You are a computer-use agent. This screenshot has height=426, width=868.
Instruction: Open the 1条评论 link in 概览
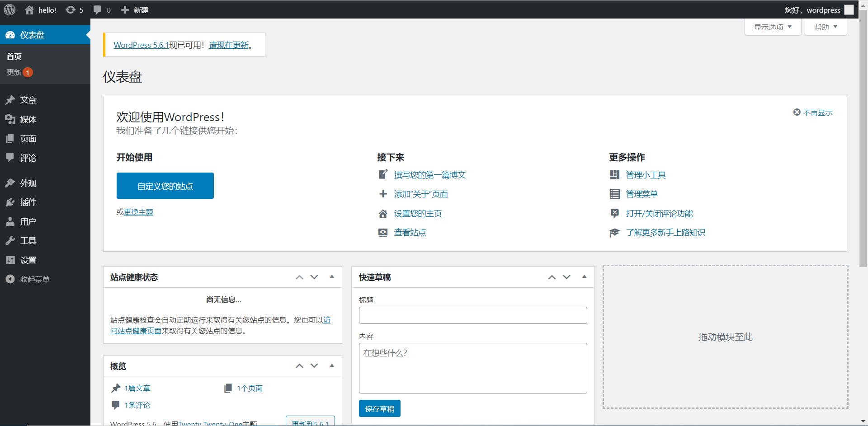point(137,405)
